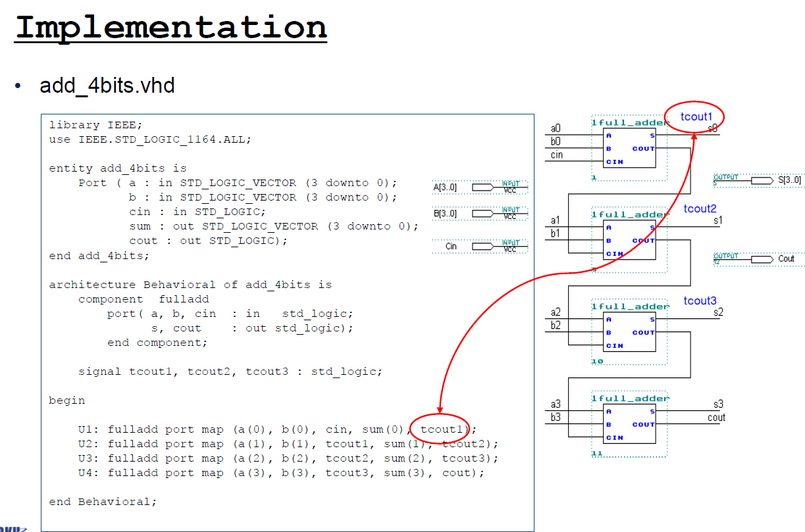Screen dimensions: 805x532
Task: Click the a0 input wire label
Action: point(556,128)
